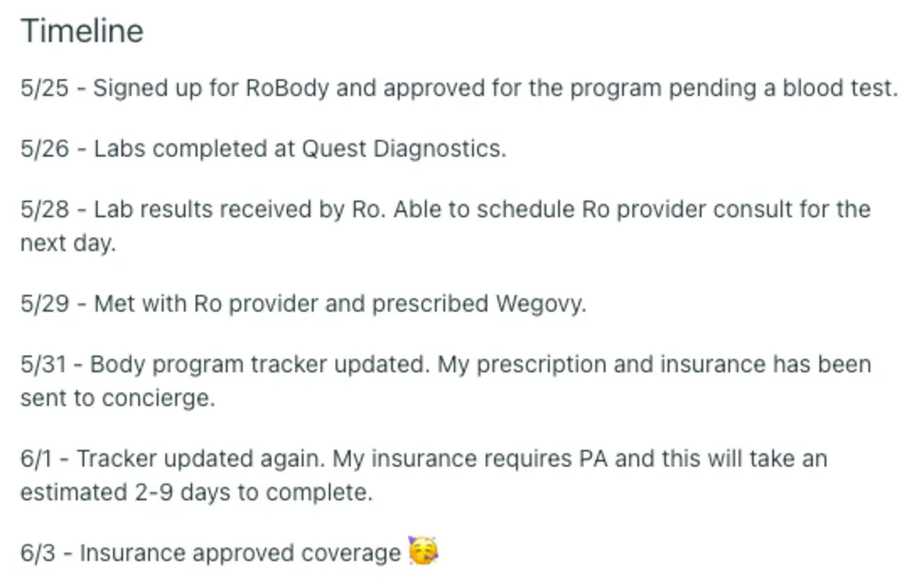Click the word Wegovy
919x588 pixels.
coord(540,304)
